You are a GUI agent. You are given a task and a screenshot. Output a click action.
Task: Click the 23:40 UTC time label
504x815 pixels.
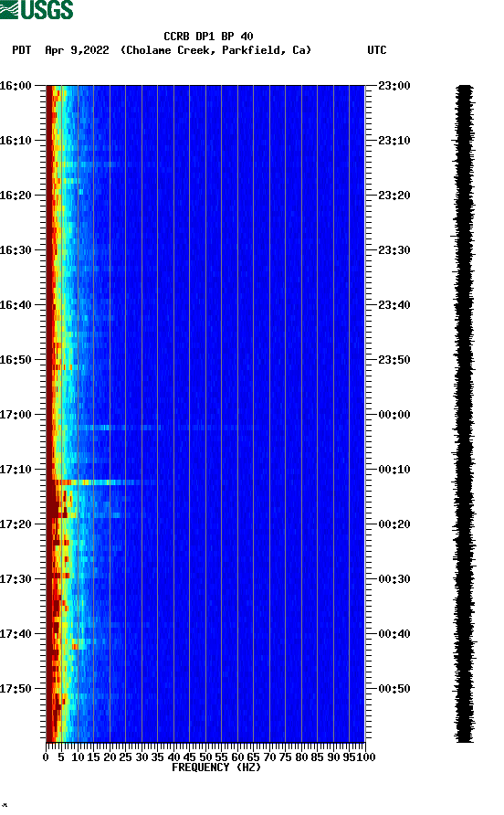394,304
